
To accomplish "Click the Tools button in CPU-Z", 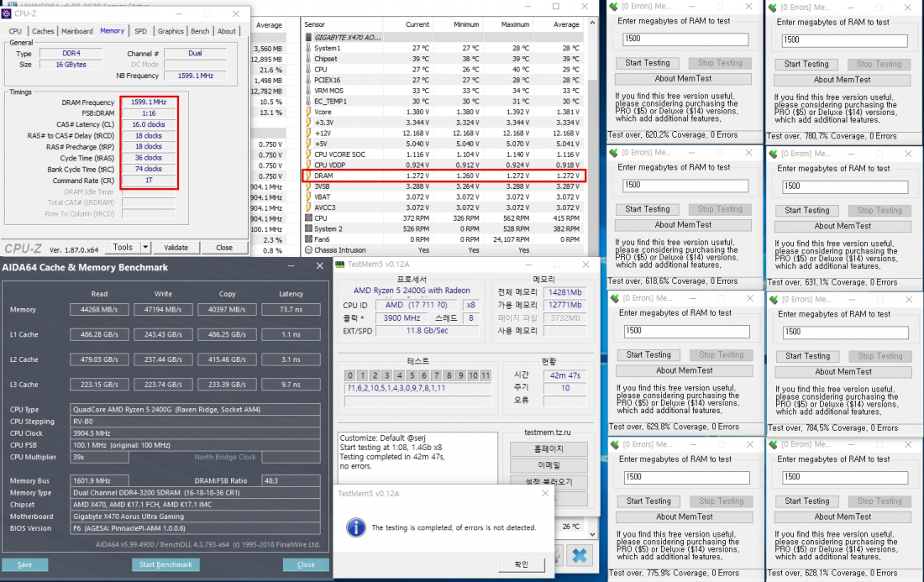I will pyautogui.click(x=123, y=248).
